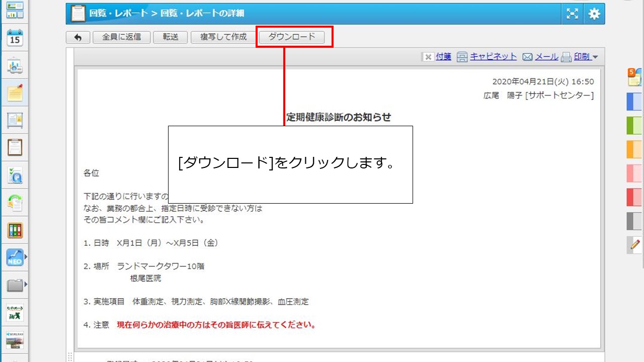
Task: Click 全員に返信 reply-all button
Action: tap(121, 37)
